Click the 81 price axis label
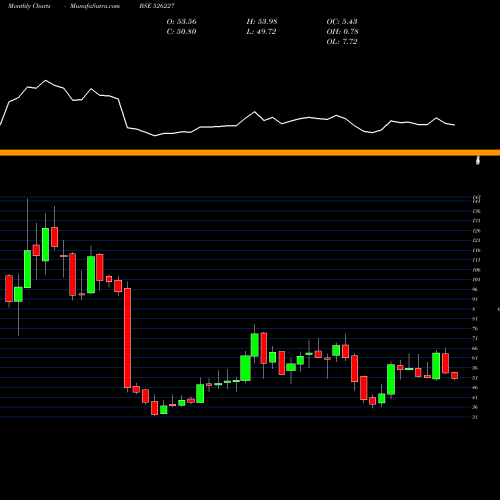This screenshot has width=500, height=500. [x=475, y=319]
